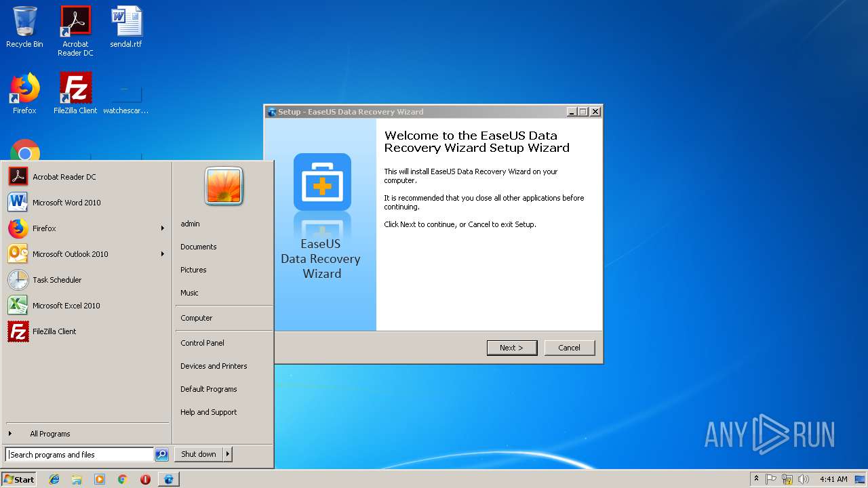The width and height of the screenshot is (868, 488).
Task: Open Default Programs
Action: point(209,389)
